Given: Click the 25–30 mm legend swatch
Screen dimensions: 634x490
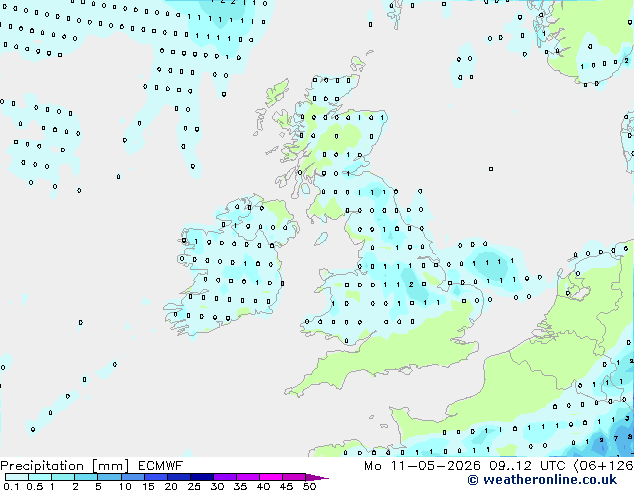Looking at the screenshot, I should point(201,477).
